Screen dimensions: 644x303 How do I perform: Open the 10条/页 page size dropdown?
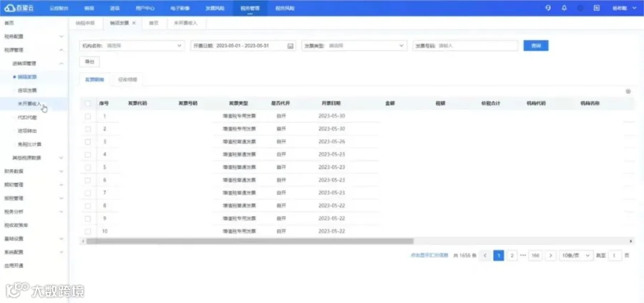pos(576,256)
